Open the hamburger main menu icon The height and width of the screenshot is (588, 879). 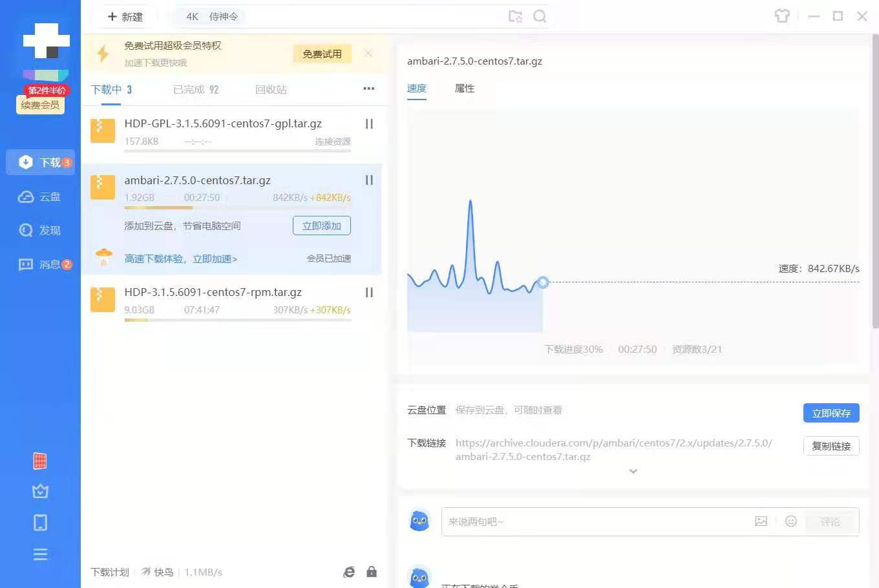click(40, 554)
